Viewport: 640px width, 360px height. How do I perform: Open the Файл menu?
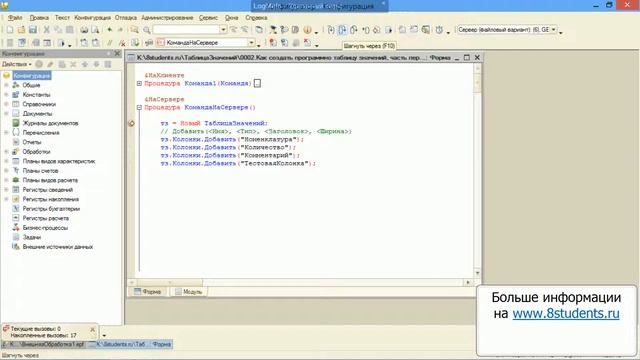pos(15,18)
